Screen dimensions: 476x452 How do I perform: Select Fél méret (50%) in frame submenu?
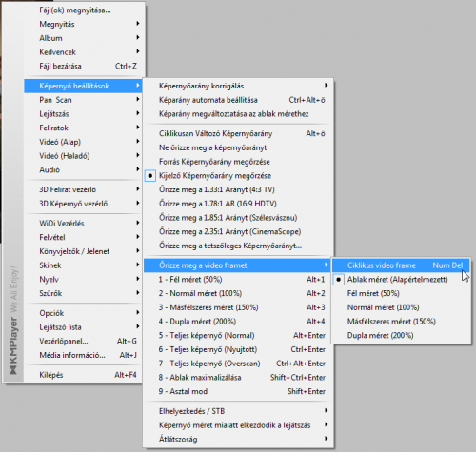[x=401, y=293]
